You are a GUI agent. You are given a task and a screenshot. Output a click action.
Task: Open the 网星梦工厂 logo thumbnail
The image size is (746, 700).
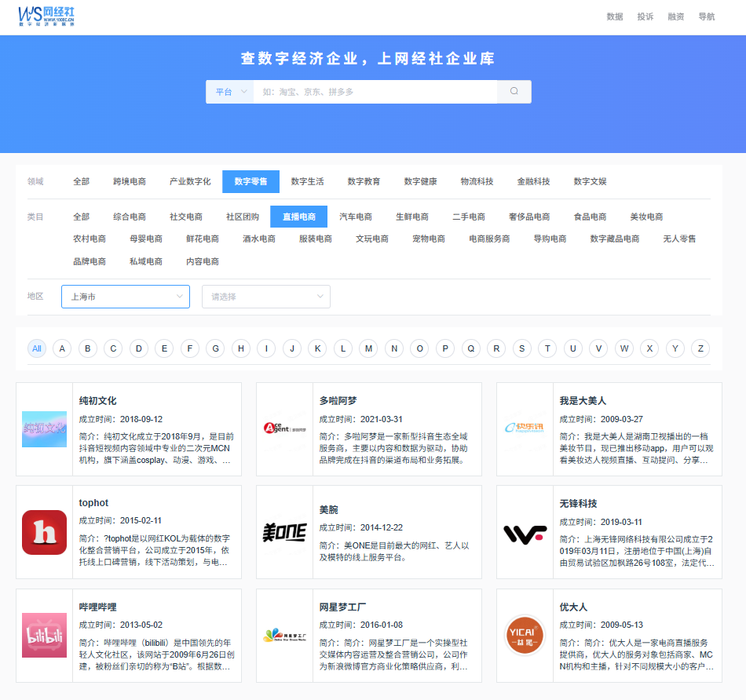(x=284, y=635)
